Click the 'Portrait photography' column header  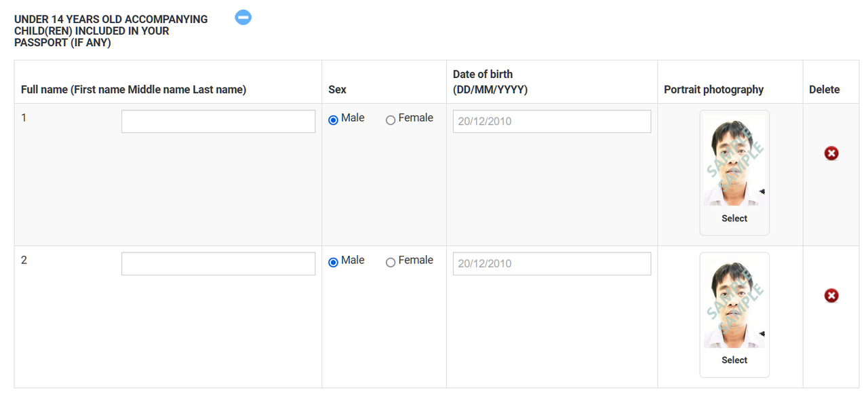point(713,90)
